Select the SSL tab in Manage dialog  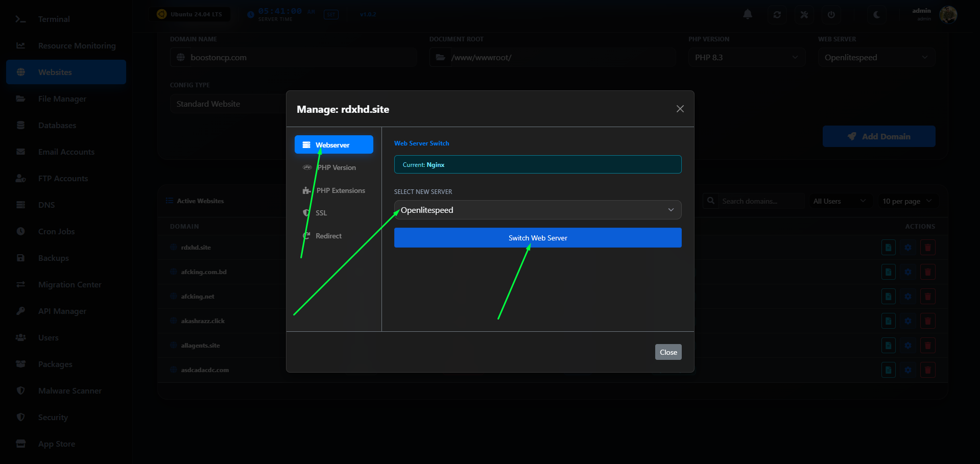pos(321,213)
